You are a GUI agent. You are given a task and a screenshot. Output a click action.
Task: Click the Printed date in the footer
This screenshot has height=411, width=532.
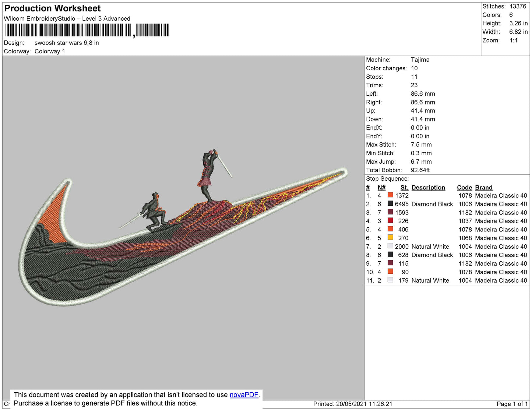pos(352,404)
